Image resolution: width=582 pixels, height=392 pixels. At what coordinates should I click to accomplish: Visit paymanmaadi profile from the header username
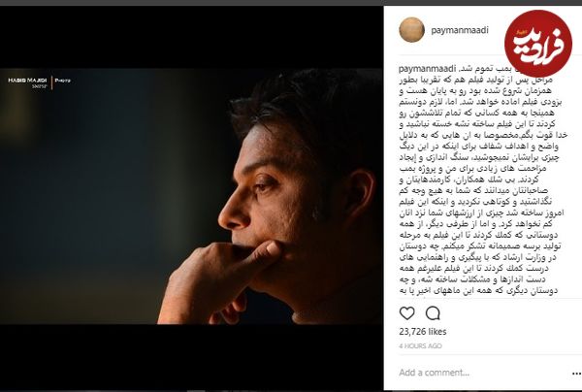(x=460, y=30)
